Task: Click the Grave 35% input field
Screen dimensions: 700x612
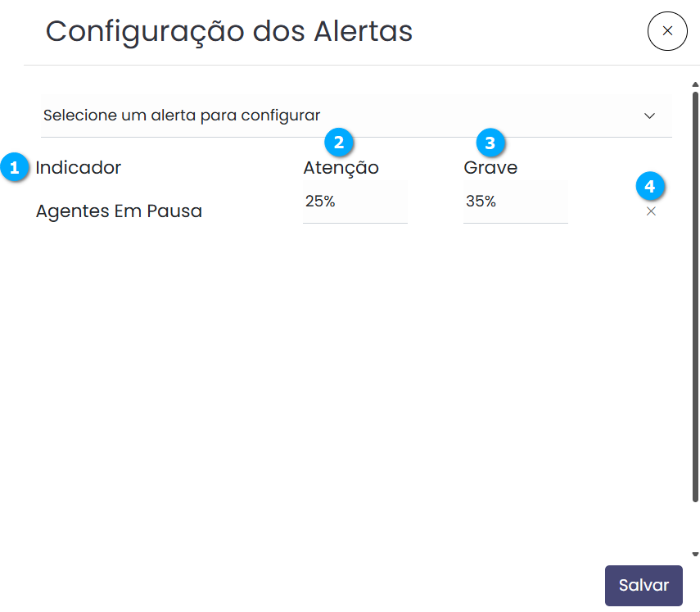Action: 515,202
